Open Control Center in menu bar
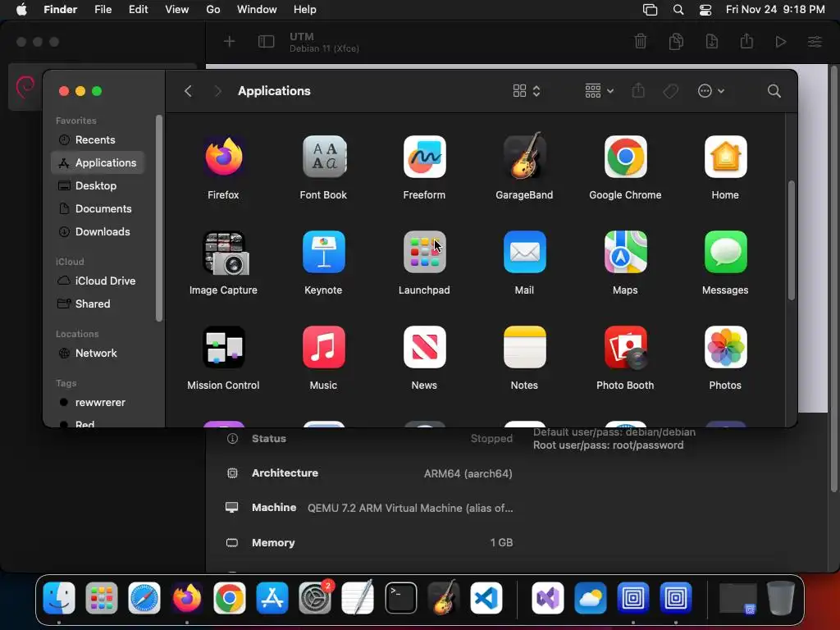This screenshot has width=840, height=630. (705, 10)
